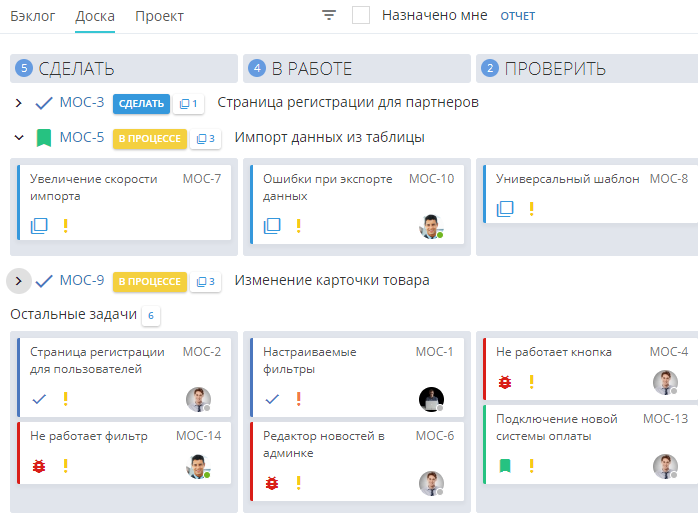Click the priority exclamation on MOC-14 card
This screenshot has width=698, height=513.
(65, 466)
